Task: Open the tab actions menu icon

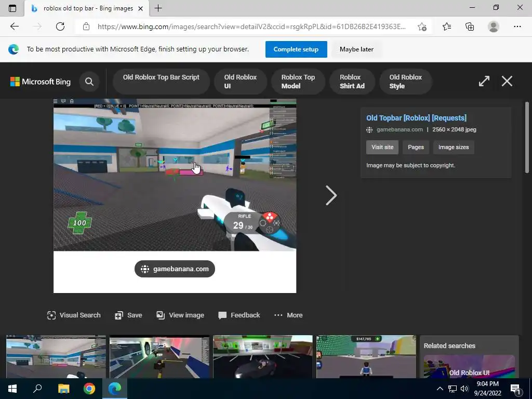Action: click(x=12, y=8)
